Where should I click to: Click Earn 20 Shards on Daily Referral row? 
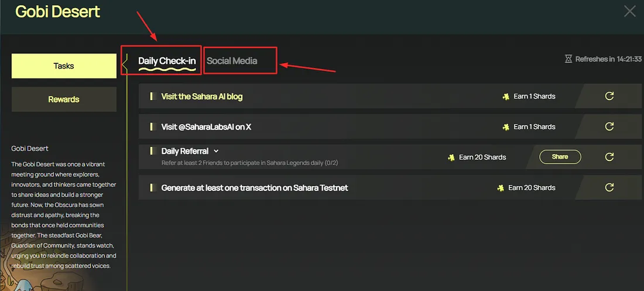coord(482,158)
